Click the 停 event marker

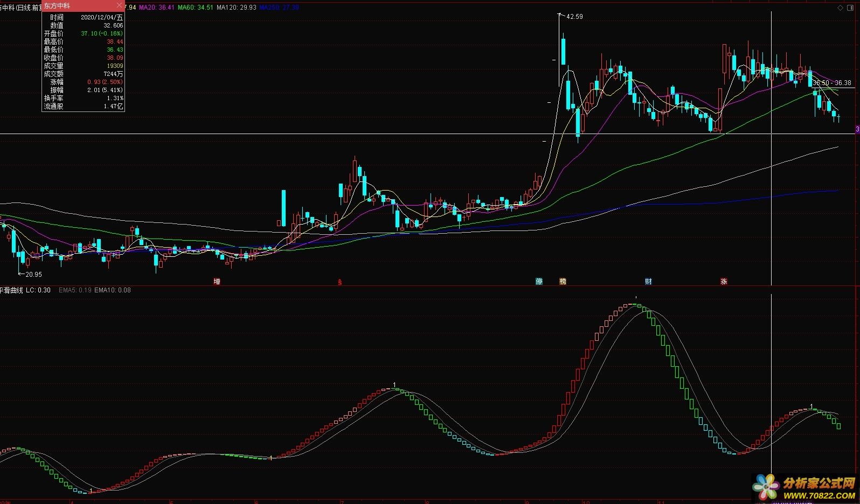point(539,281)
